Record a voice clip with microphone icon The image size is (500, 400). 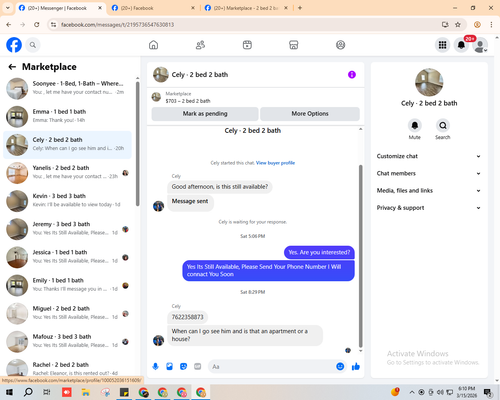pos(155,367)
